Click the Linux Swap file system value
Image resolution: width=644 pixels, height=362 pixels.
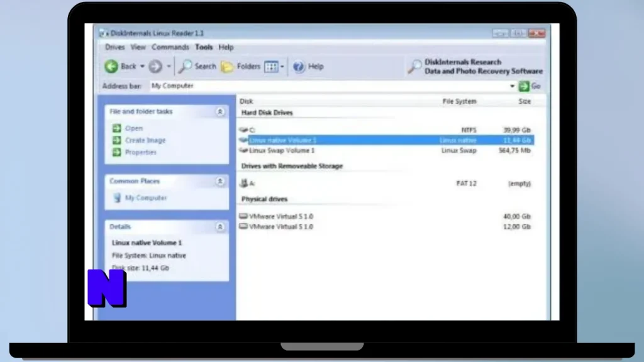pos(458,151)
